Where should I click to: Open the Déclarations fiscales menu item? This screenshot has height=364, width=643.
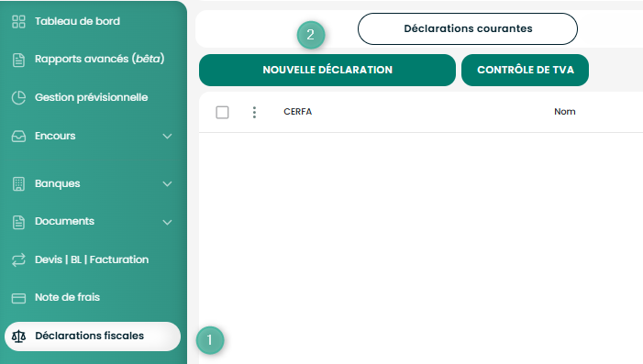(93, 336)
